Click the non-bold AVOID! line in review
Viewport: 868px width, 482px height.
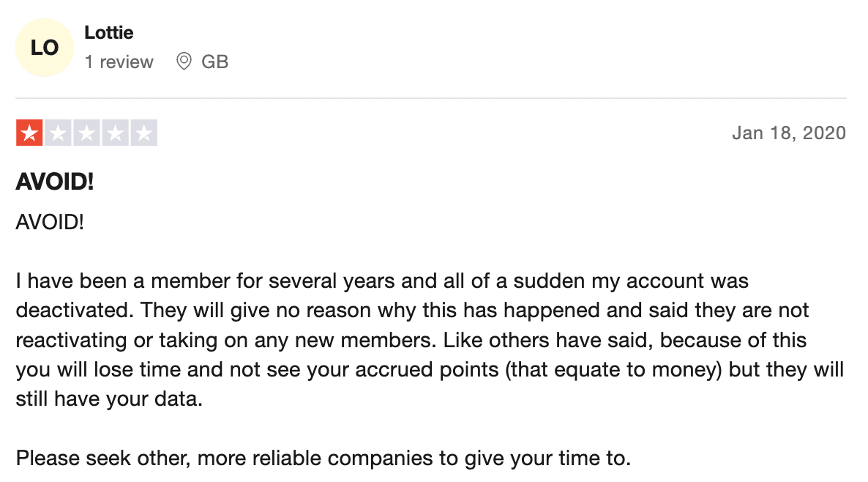coord(50,222)
